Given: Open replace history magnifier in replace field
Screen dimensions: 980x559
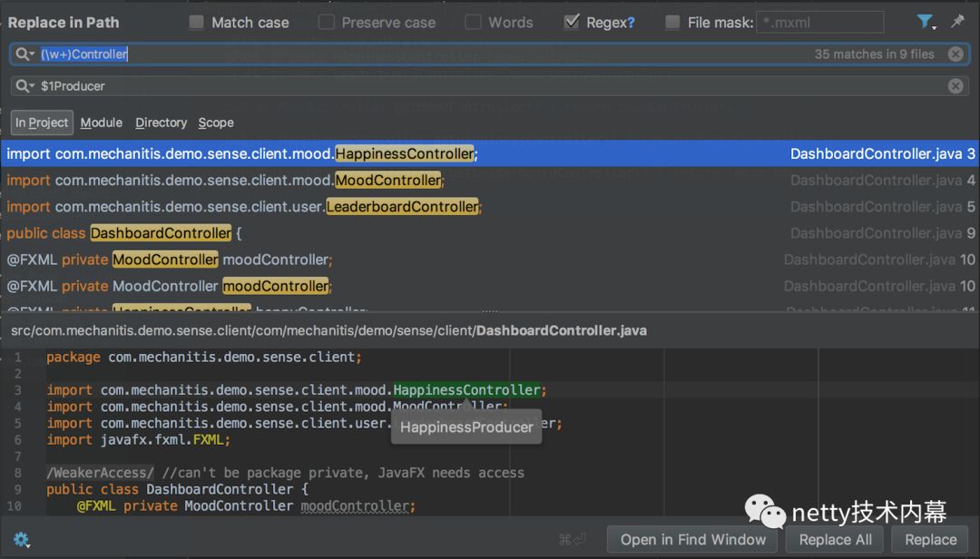Looking at the screenshot, I should [24, 85].
